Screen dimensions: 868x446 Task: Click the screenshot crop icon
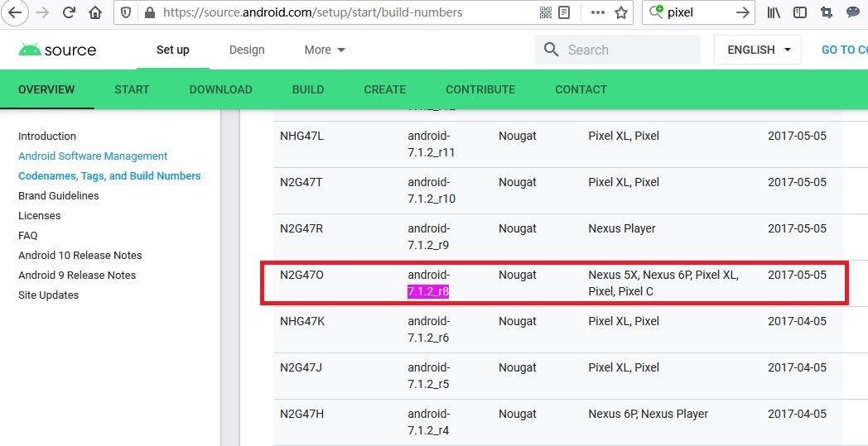[827, 12]
